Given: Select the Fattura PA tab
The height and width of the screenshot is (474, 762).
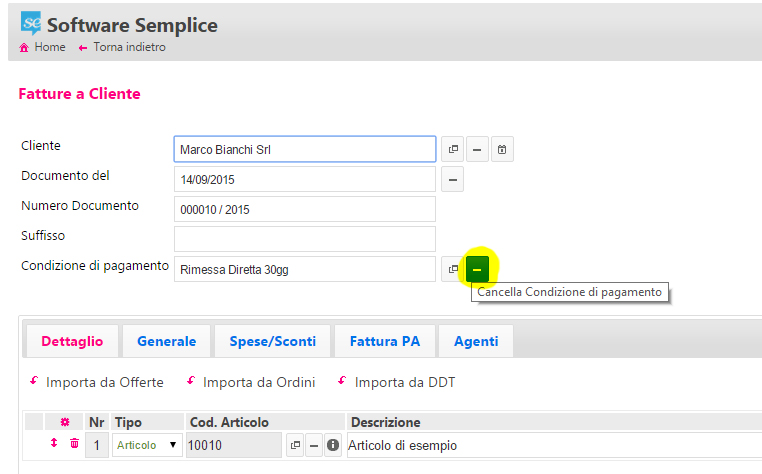Looking at the screenshot, I should [385, 341].
